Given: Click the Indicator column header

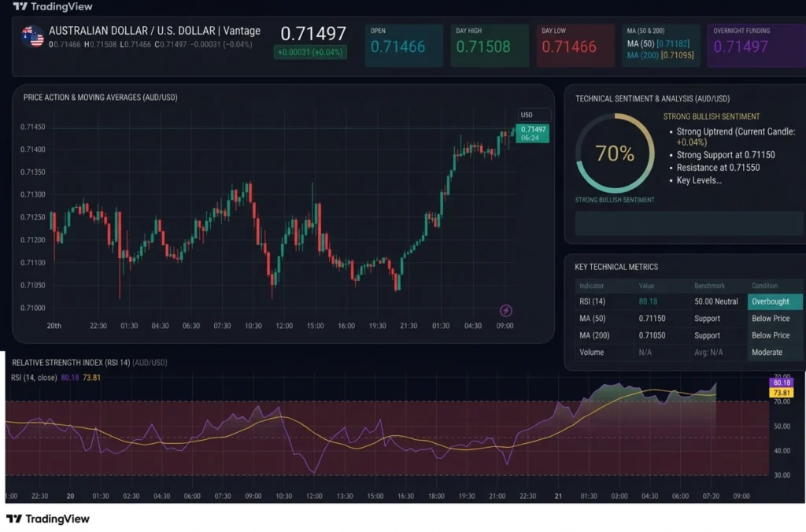Looking at the screenshot, I should (x=591, y=286).
